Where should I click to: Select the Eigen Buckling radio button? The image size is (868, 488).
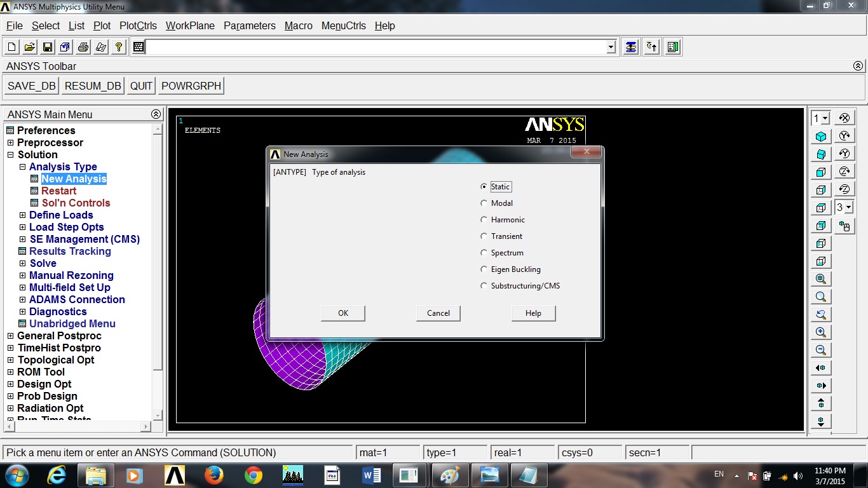click(x=484, y=269)
